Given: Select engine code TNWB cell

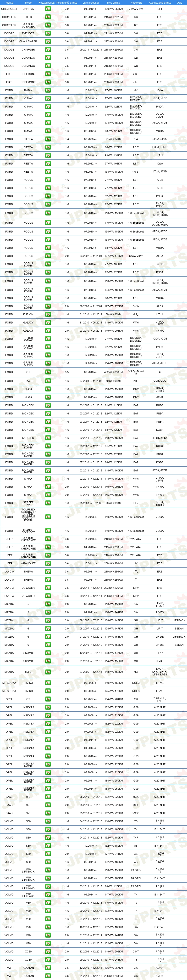Looking at the screenshot, I should click(x=160, y=495).
